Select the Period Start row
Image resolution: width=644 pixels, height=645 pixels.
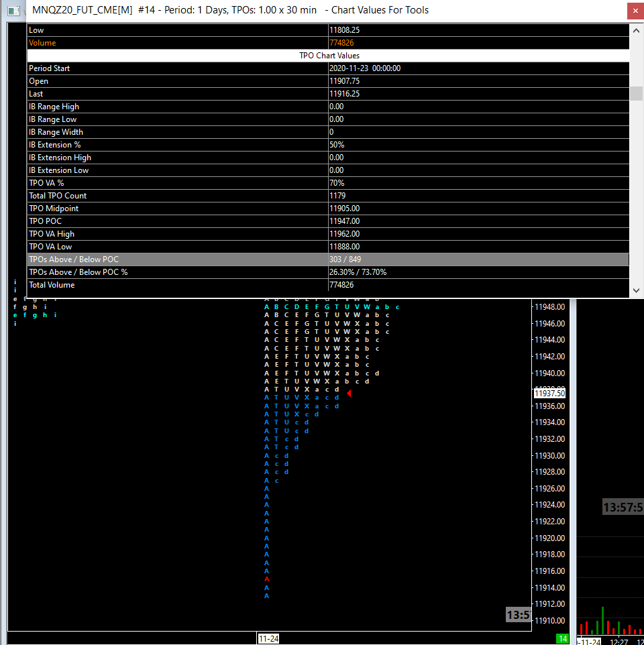328,68
